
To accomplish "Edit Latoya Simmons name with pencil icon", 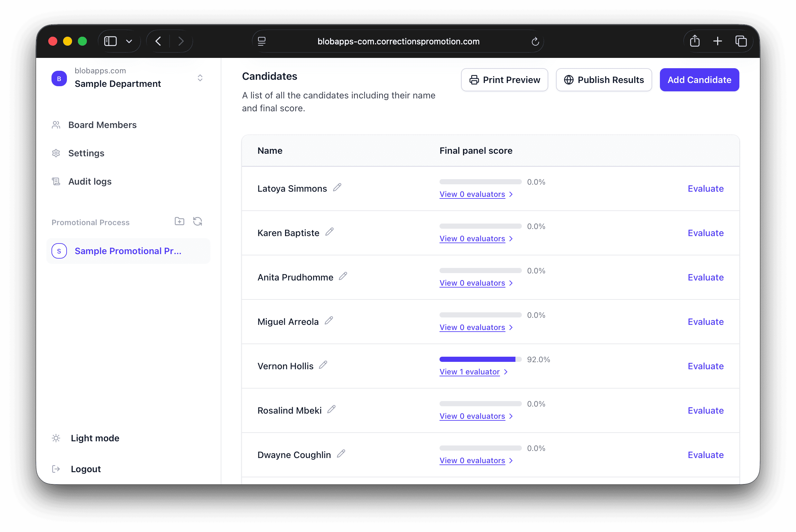I will [337, 187].
